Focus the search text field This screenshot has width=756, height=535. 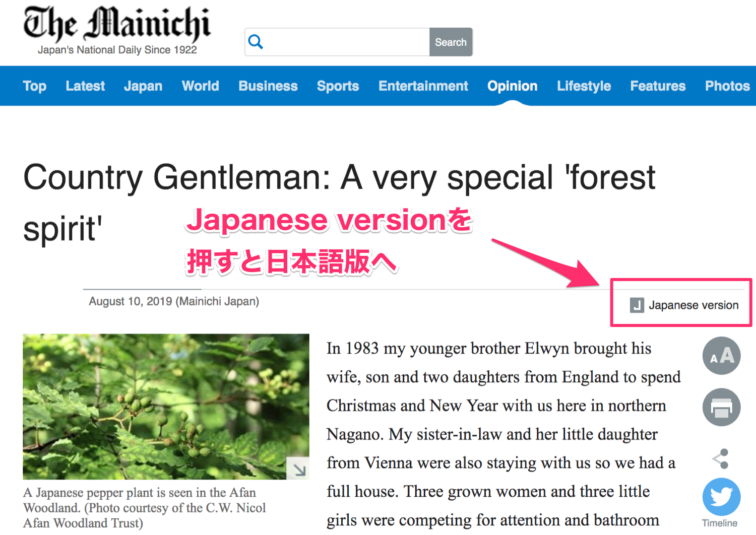click(x=347, y=42)
